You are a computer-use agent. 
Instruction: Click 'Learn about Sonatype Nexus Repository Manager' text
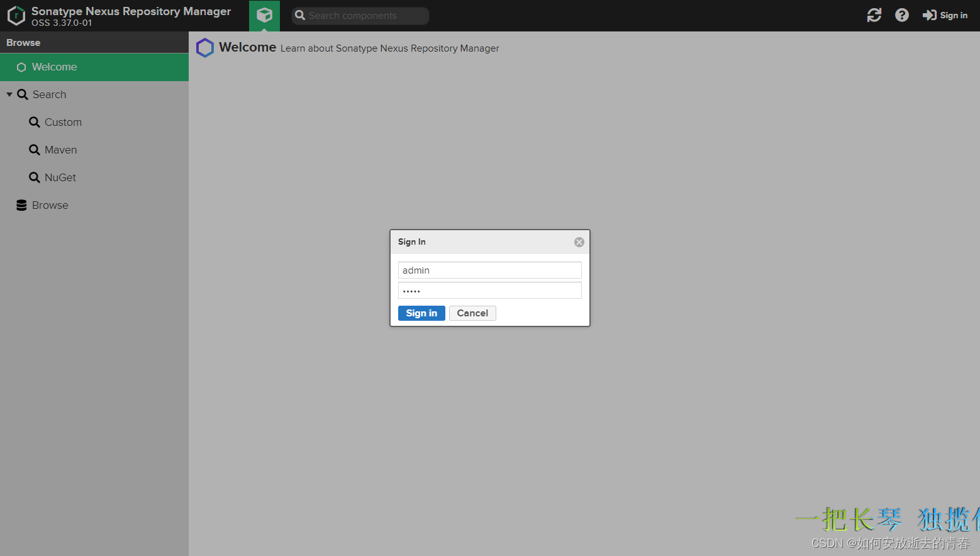click(x=390, y=48)
